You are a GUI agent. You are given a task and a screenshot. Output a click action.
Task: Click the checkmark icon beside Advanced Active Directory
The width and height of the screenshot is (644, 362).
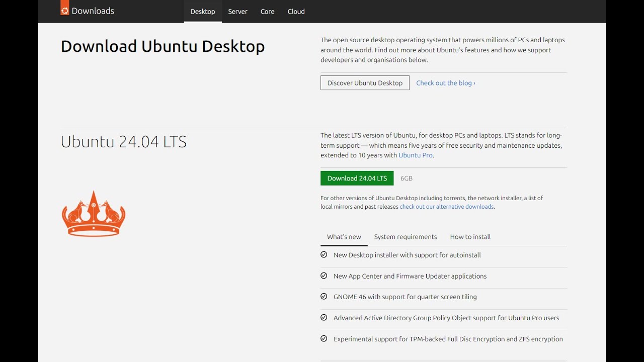[x=324, y=318]
